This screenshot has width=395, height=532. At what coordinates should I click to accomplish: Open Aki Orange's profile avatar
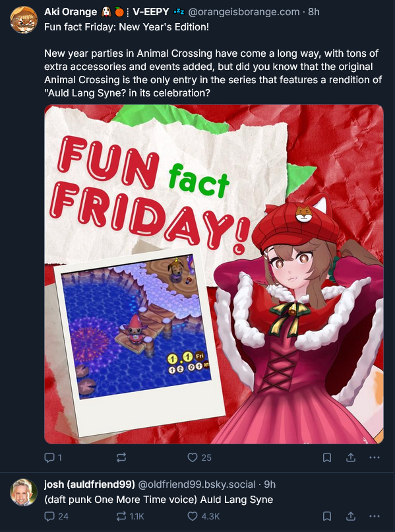[23, 20]
